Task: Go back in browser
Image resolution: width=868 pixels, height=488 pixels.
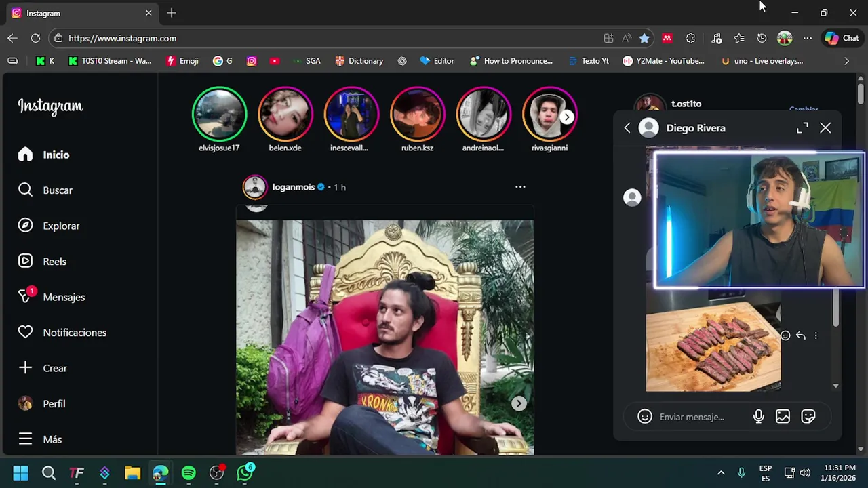Action: 12,38
